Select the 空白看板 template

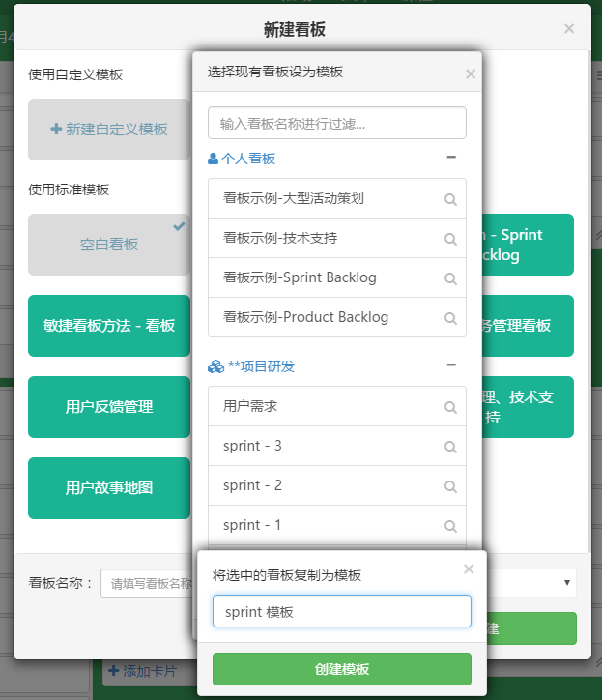point(109,245)
